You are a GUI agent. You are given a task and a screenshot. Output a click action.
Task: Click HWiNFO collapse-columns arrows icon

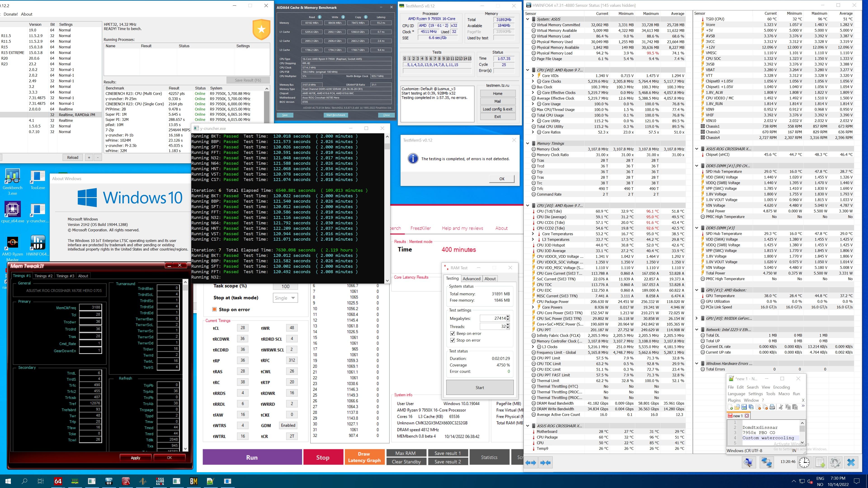545,463
